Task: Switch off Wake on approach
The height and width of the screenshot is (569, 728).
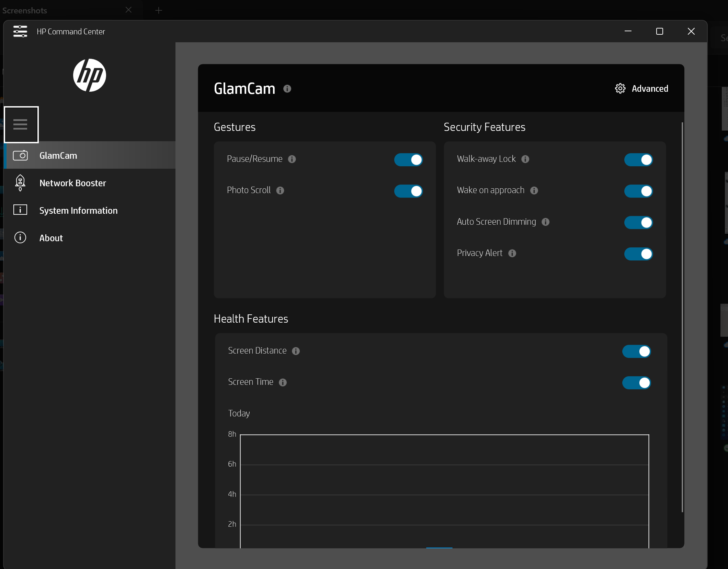Action: pos(638,191)
